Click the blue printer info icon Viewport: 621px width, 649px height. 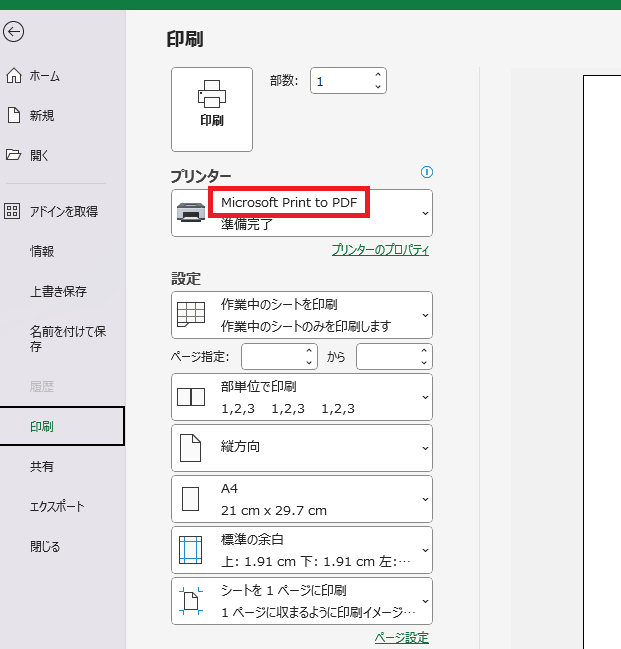pos(426,172)
